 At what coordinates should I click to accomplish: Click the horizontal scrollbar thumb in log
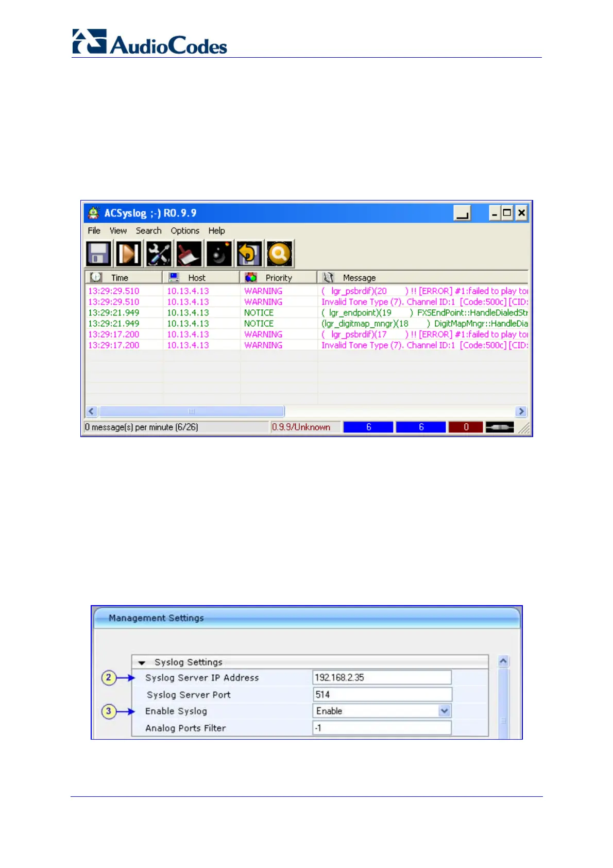pos(192,411)
